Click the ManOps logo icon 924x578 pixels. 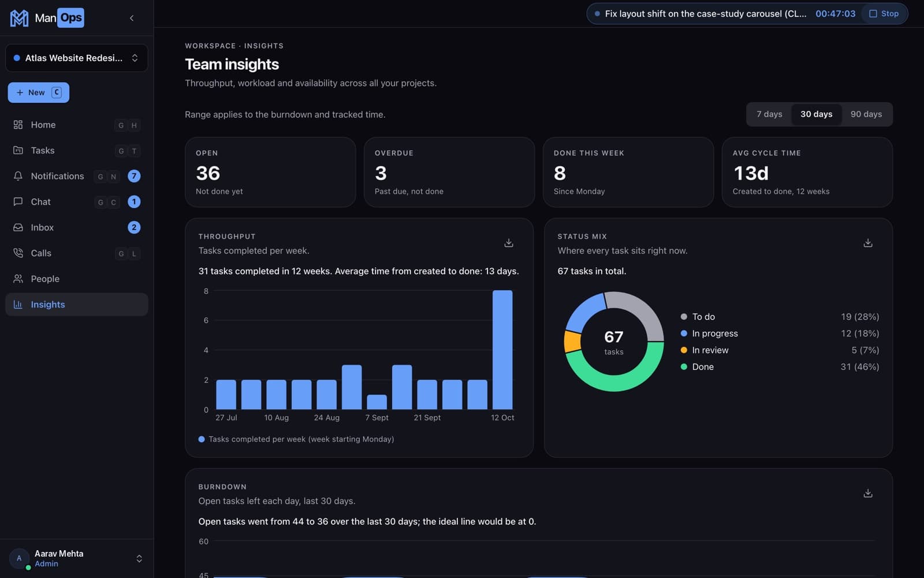click(19, 18)
